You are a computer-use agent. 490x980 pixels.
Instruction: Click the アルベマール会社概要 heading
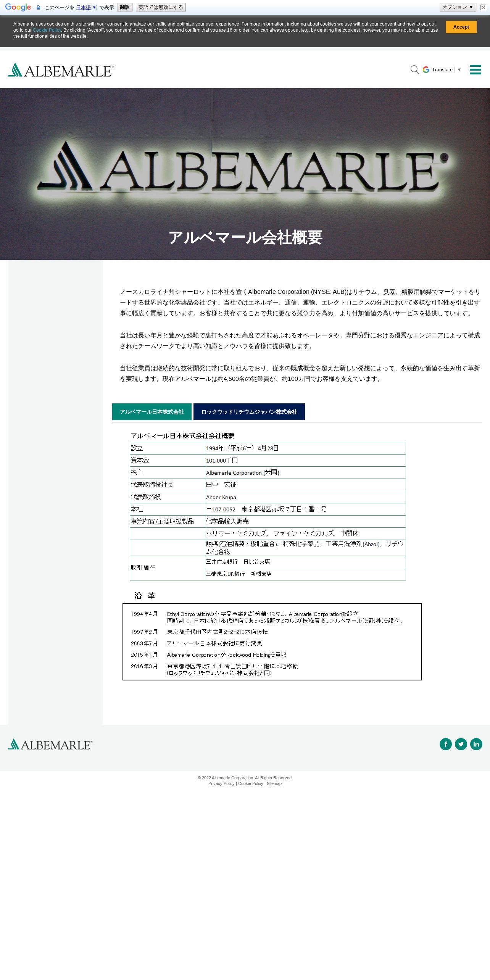(x=245, y=237)
